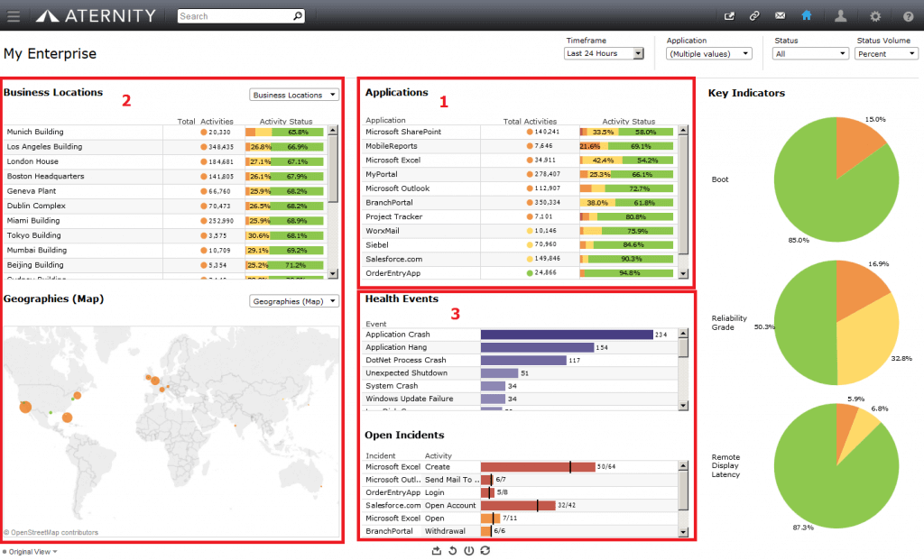Click the refresh icon below dashboard
Viewport: 924px width, 560px height.
(x=485, y=551)
